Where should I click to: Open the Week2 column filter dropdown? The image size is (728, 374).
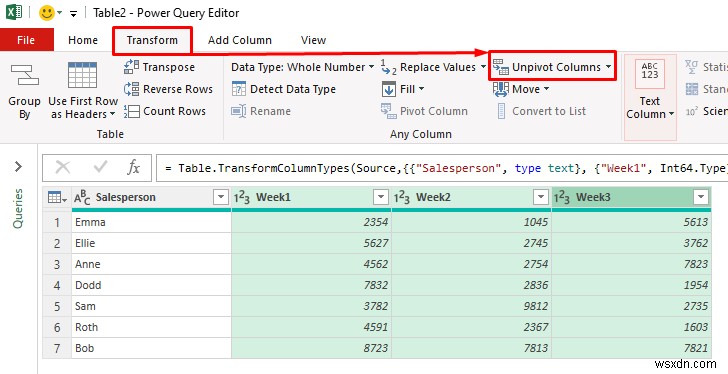click(x=540, y=198)
